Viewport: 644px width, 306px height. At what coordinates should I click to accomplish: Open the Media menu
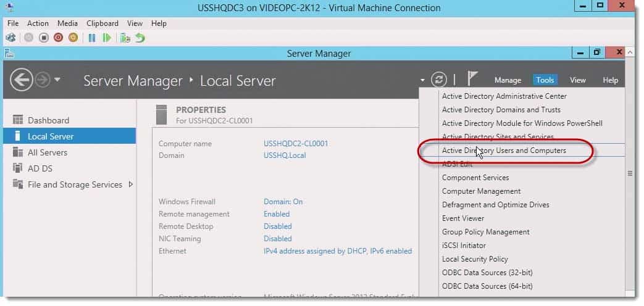pos(67,23)
